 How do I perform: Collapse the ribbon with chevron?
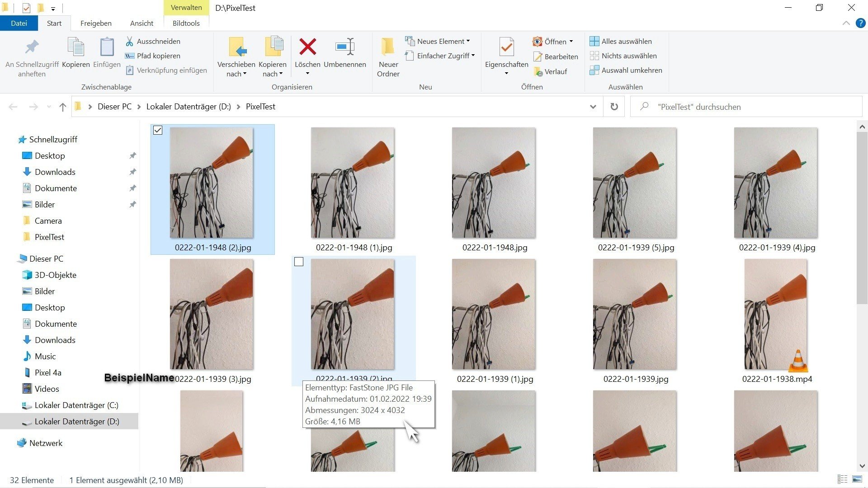(846, 23)
